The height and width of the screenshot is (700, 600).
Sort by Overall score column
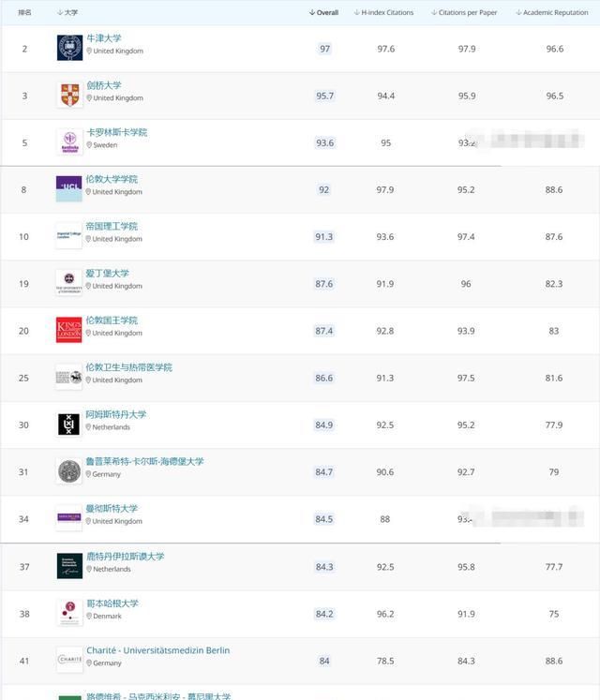(323, 12)
